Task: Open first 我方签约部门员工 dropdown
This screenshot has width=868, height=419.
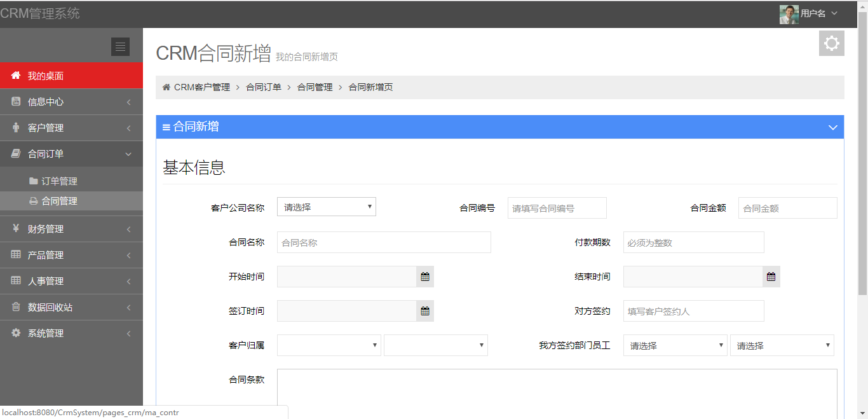Action: tap(675, 345)
